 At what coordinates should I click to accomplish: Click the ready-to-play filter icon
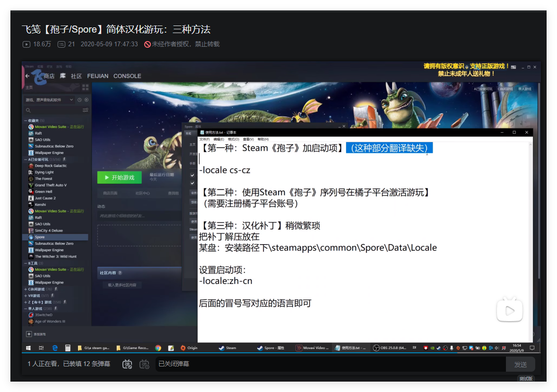[x=87, y=100]
